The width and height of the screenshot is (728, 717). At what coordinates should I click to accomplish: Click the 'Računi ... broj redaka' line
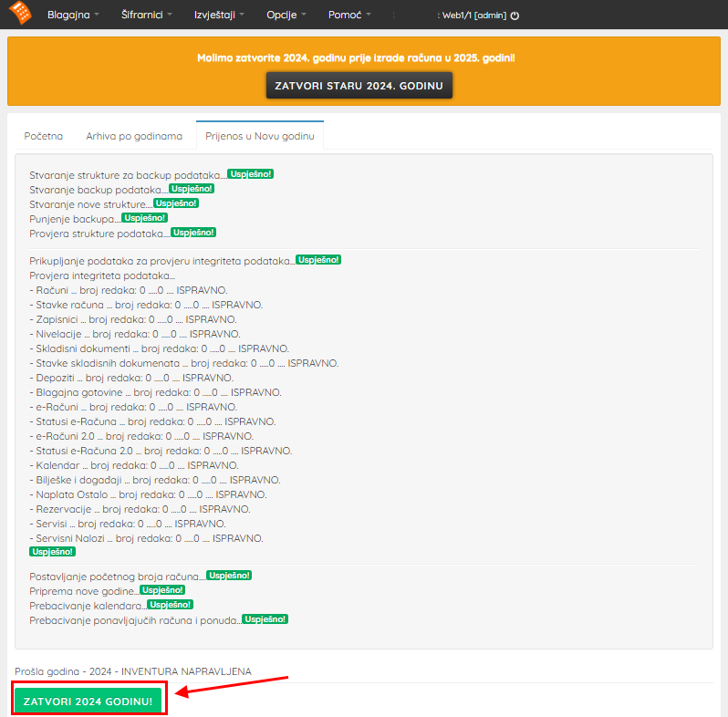tap(128, 290)
